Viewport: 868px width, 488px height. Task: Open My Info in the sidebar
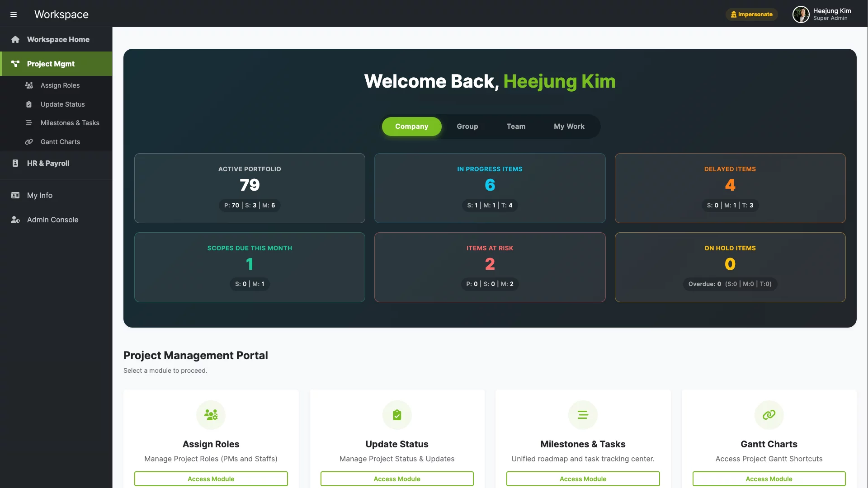56,195
